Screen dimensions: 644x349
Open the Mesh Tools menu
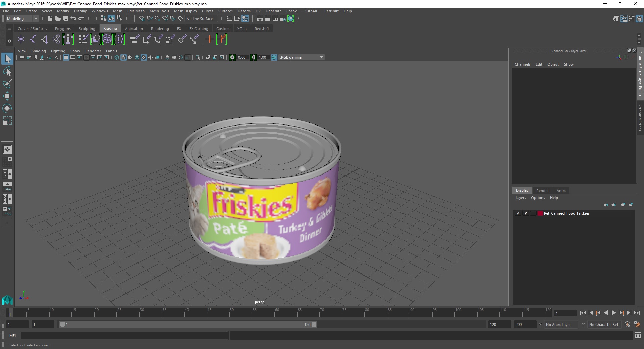tap(159, 11)
